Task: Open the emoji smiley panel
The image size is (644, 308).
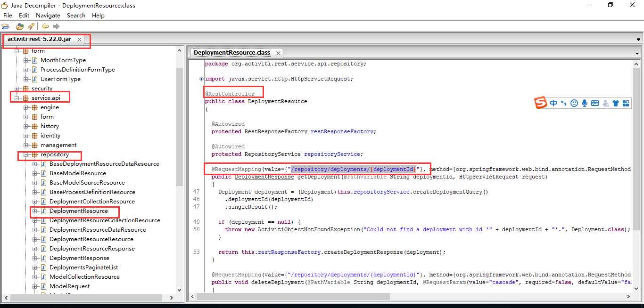Action: [574, 103]
